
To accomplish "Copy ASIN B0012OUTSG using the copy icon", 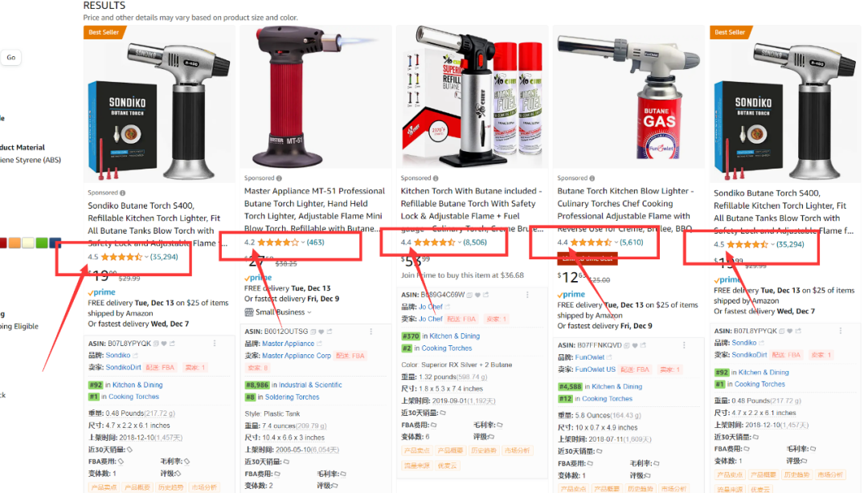I will tap(313, 332).
